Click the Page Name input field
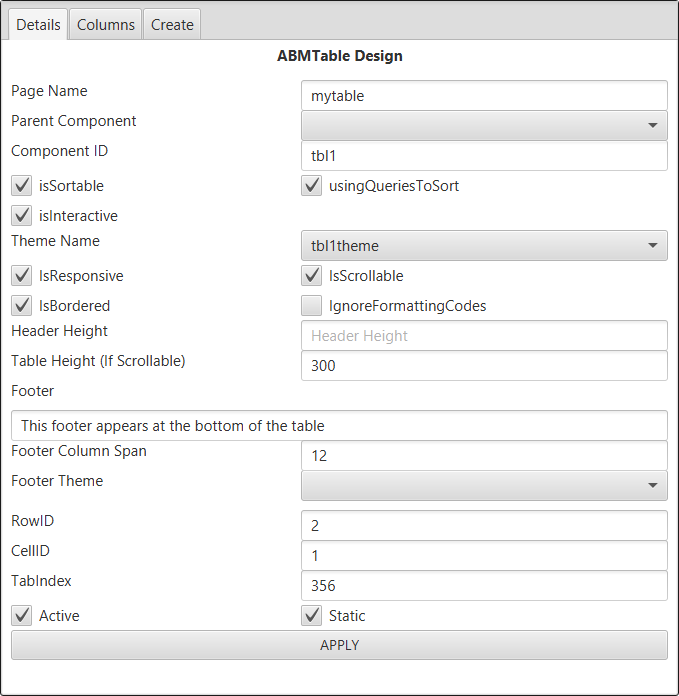Viewport: 679px width, 696px height. click(x=484, y=96)
